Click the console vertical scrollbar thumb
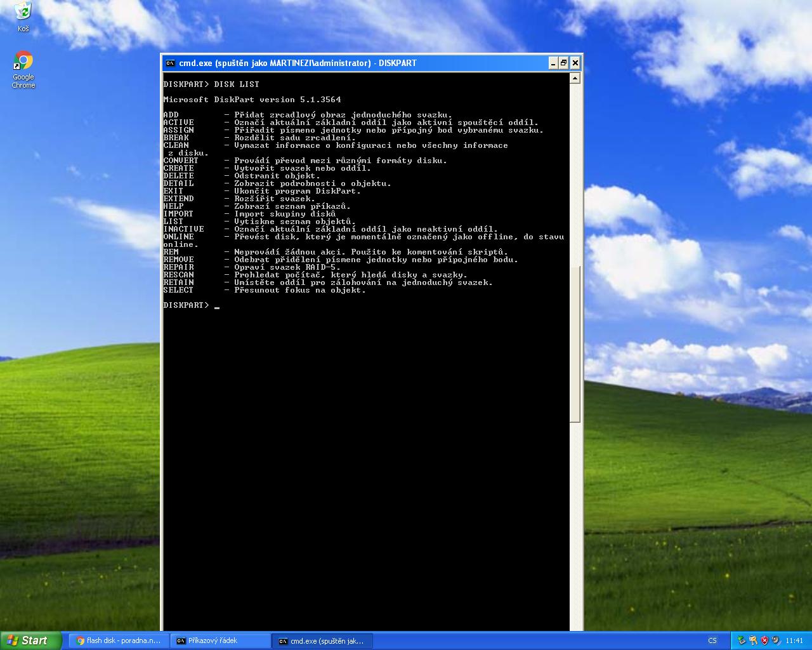The width and height of the screenshot is (812, 650). tap(575, 344)
